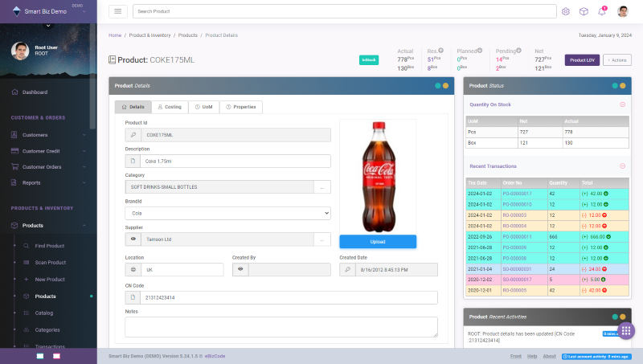Viewport: 643px width, 364px height.
Task: Open Transactions item in sidebar
Action: pos(50,346)
